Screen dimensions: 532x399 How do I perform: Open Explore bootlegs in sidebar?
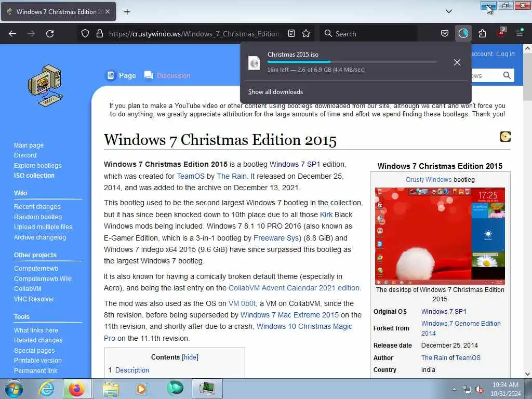[x=37, y=166]
